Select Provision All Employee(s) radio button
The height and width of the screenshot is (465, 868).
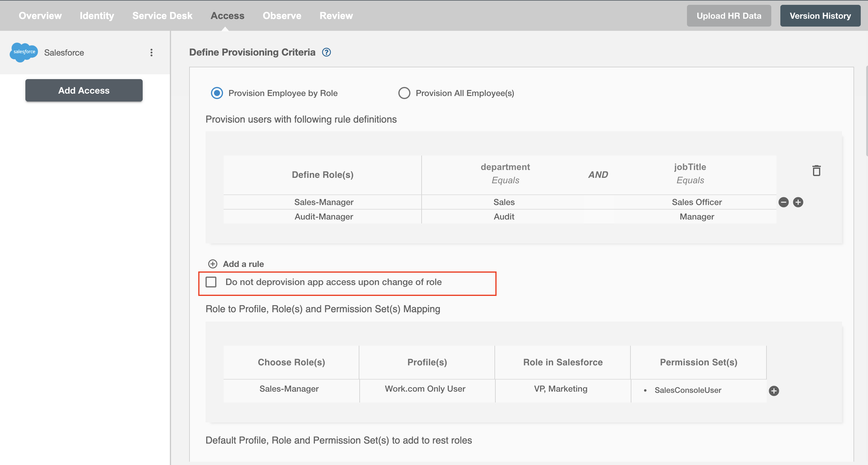pyautogui.click(x=404, y=93)
